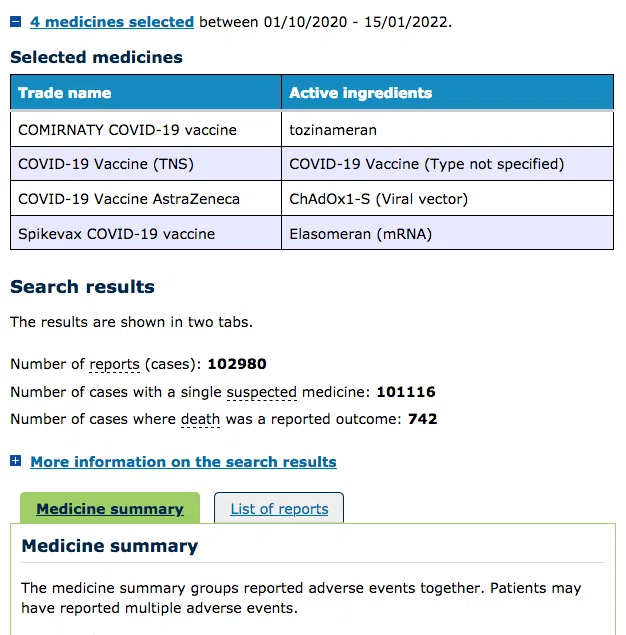Click the Active ingredients column header
The image size is (626, 635).
(x=447, y=93)
